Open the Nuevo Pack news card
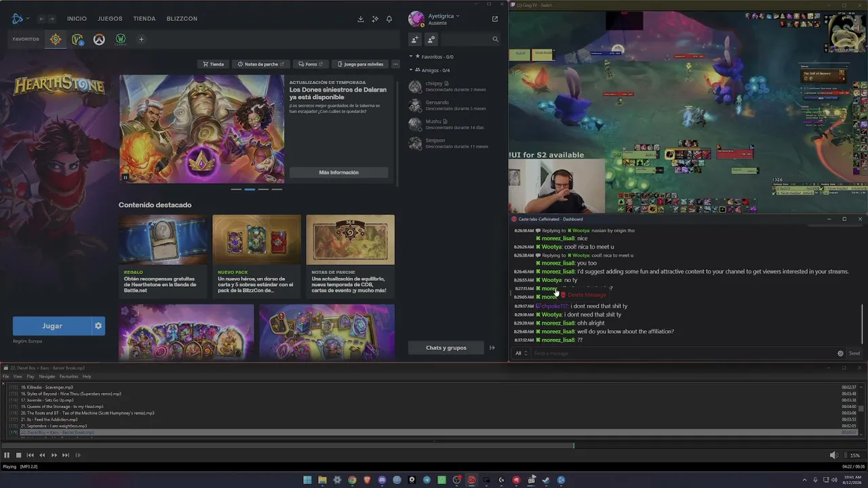868x488 pixels. (x=256, y=256)
